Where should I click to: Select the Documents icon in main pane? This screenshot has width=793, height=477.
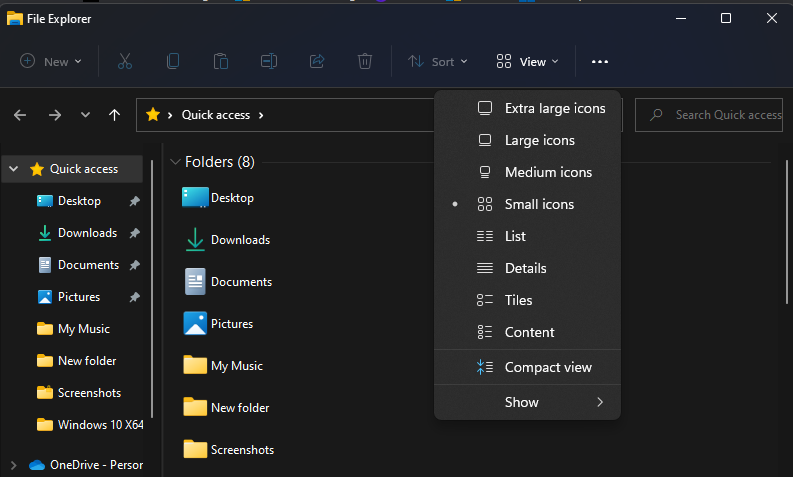[195, 281]
